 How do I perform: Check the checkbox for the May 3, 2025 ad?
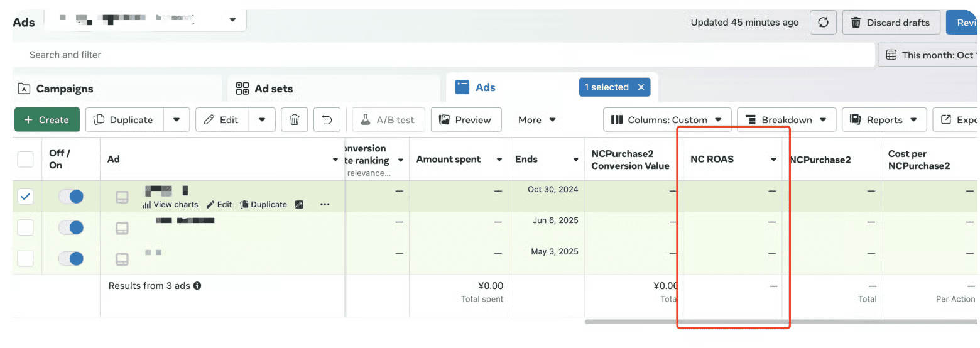25,258
